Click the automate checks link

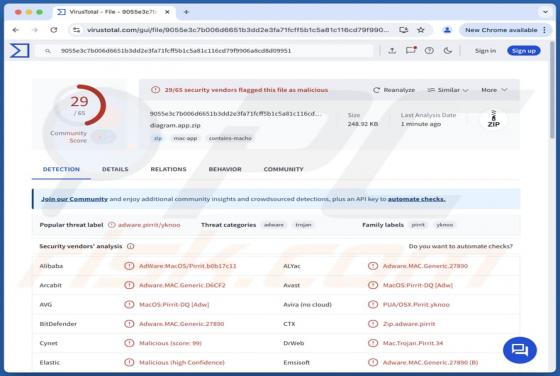point(416,199)
